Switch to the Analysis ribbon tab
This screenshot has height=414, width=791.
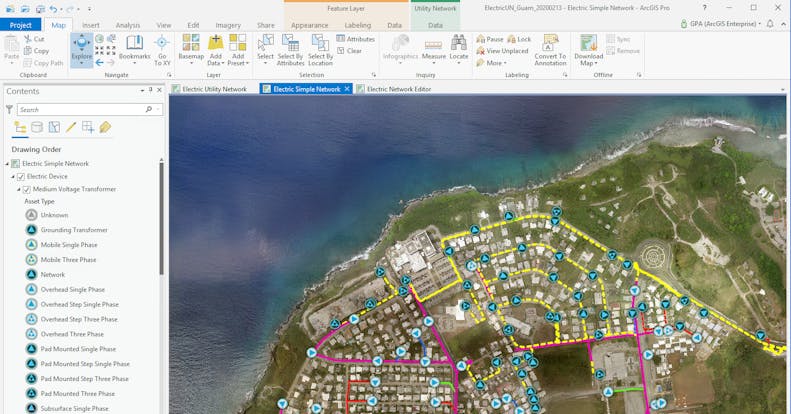128,25
